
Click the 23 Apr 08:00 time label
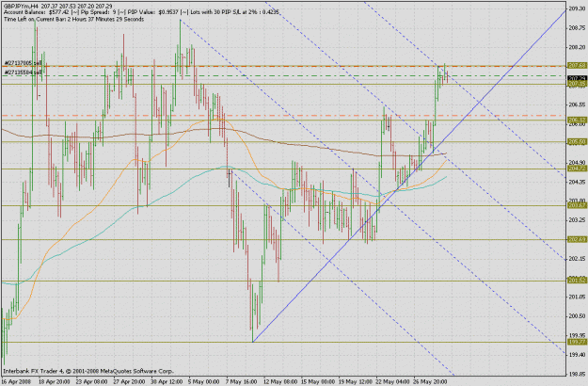coord(92,382)
